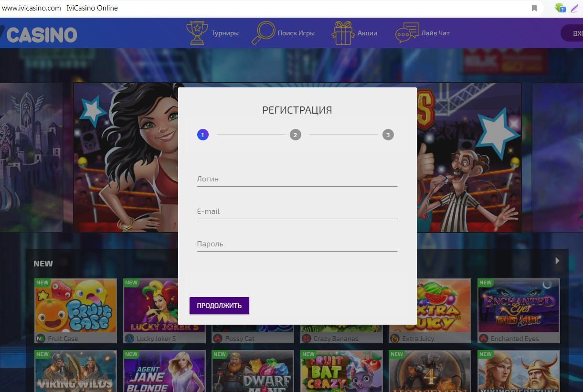Click the live chat speech bubble icon
The height and width of the screenshot is (392, 583).
407,33
